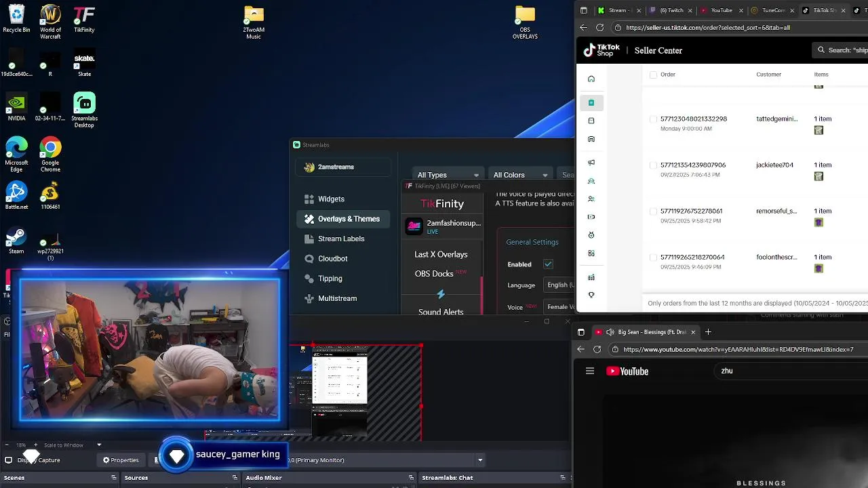
Task: Open the Language dropdown in TikFinity
Action: tap(560, 285)
